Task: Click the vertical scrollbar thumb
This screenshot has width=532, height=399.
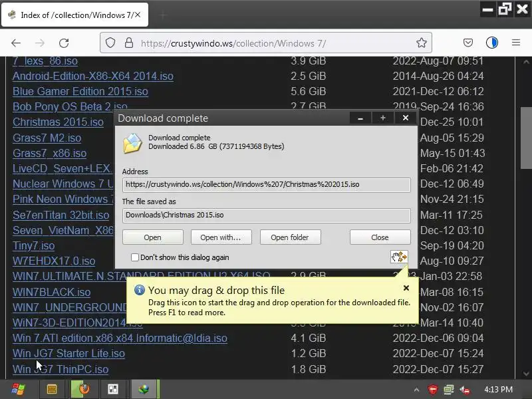Action: (526, 139)
